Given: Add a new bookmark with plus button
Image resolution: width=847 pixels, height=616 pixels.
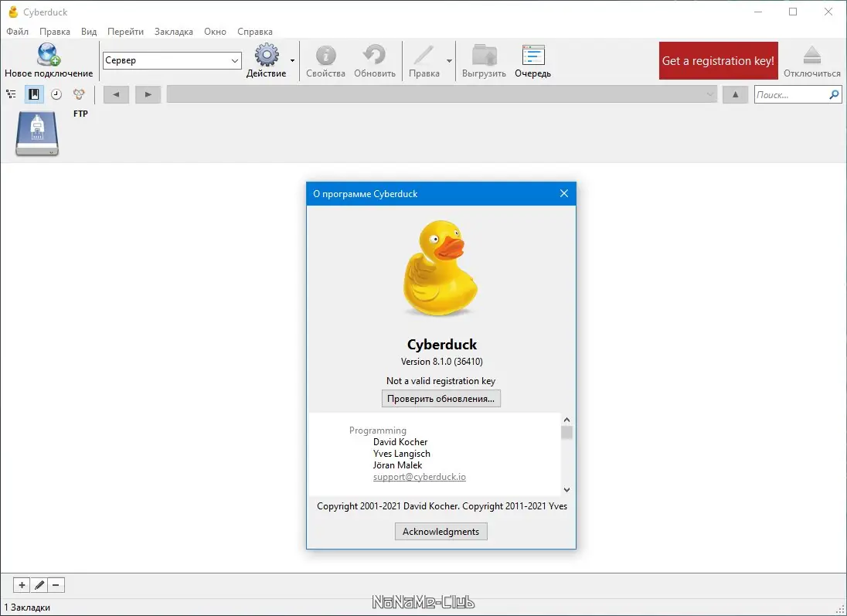Looking at the screenshot, I should 22,585.
